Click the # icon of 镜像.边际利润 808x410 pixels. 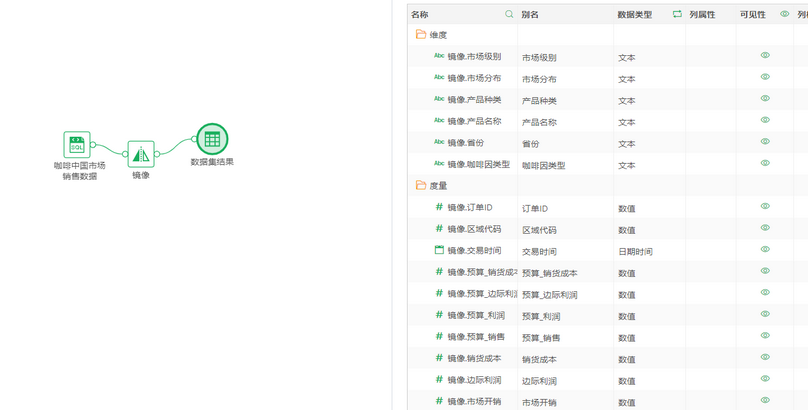(439, 380)
